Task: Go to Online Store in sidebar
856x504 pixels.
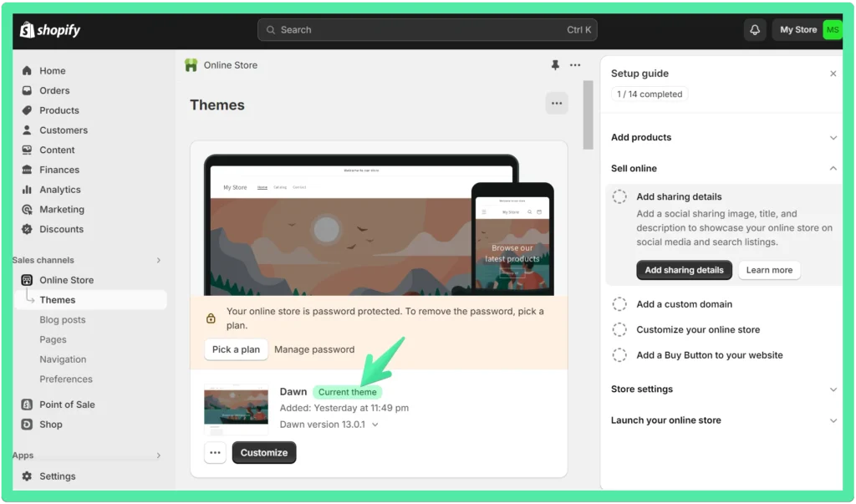Action: pos(67,280)
